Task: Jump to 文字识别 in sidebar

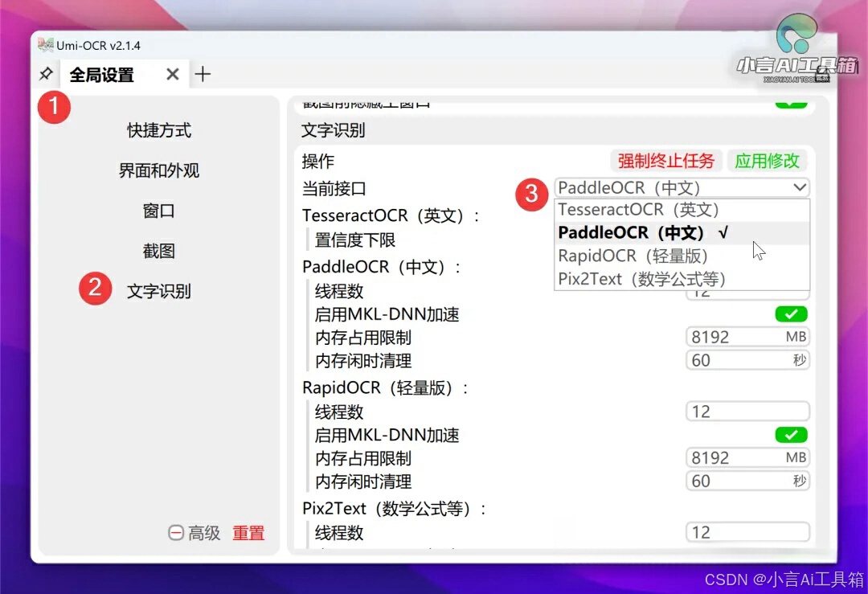Action: (x=159, y=291)
